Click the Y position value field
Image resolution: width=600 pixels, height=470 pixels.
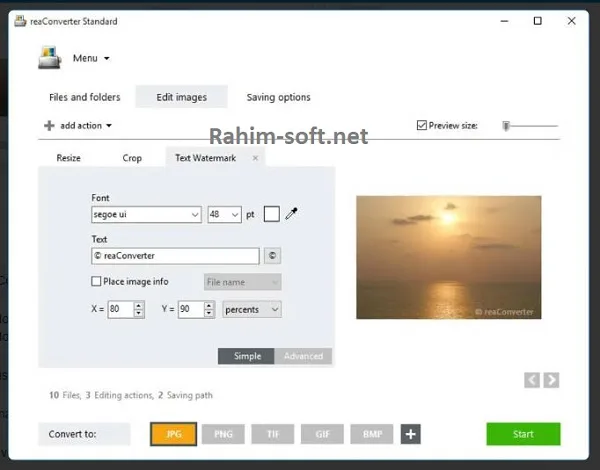pyautogui.click(x=191, y=309)
